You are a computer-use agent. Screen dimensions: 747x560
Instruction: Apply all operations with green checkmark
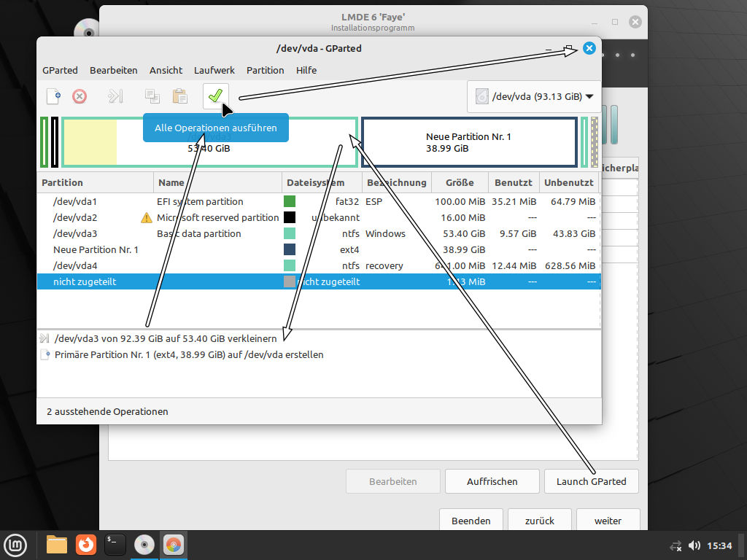point(215,96)
